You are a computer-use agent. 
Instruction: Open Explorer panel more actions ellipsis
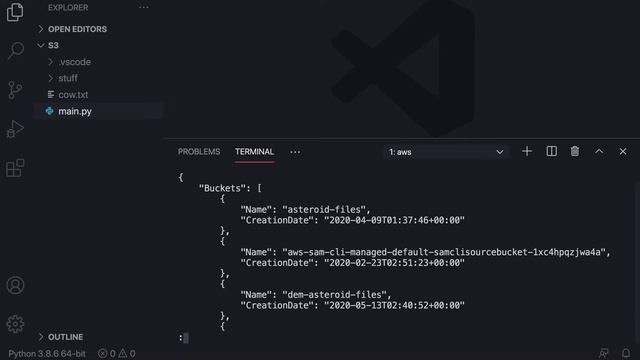tap(144, 7)
